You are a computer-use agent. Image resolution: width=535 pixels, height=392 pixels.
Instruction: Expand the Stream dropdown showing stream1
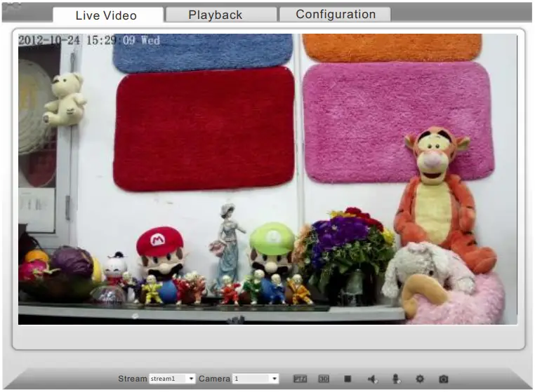(x=172, y=379)
